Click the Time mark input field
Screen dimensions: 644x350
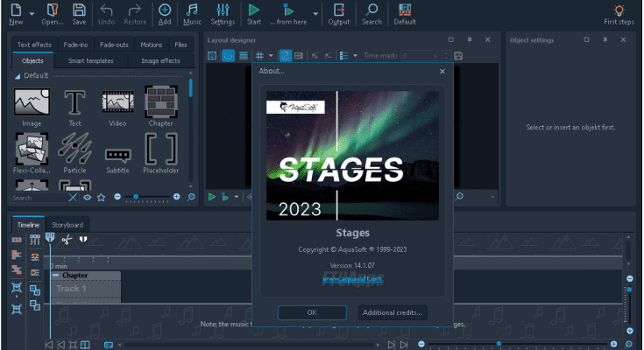tap(425, 55)
